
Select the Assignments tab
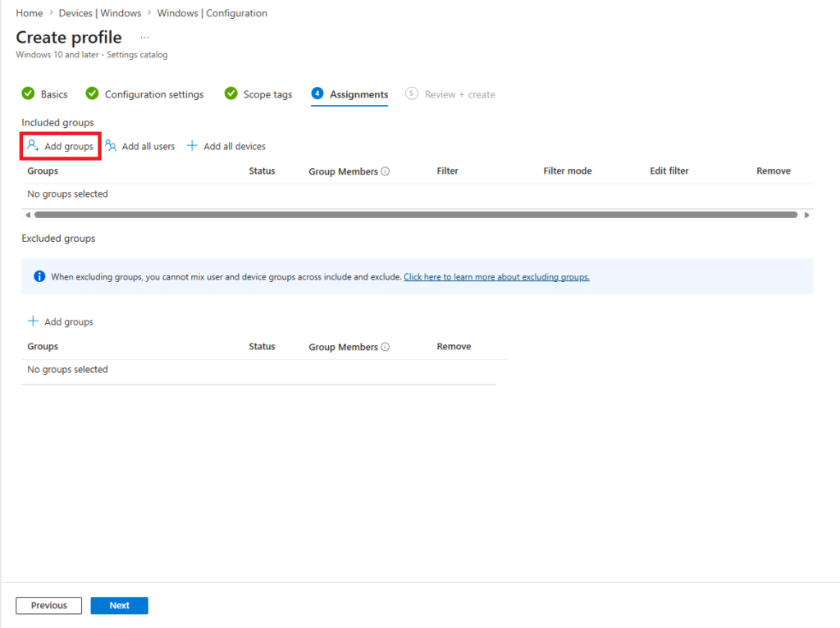[x=358, y=94]
